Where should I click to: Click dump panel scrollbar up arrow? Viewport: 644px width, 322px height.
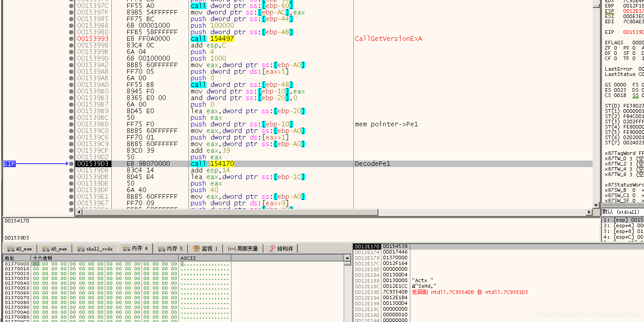(348, 258)
